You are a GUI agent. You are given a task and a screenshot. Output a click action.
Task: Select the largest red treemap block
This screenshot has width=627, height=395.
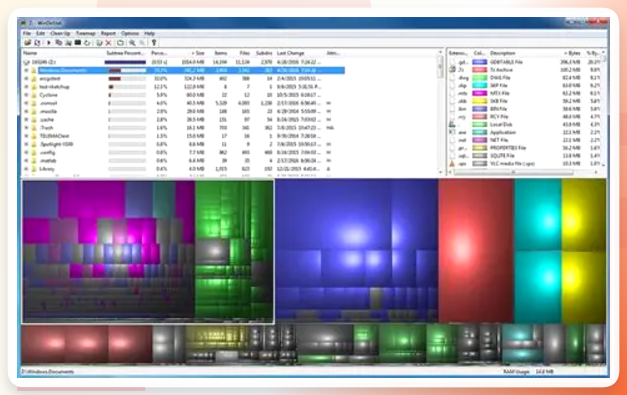[x=476, y=251]
